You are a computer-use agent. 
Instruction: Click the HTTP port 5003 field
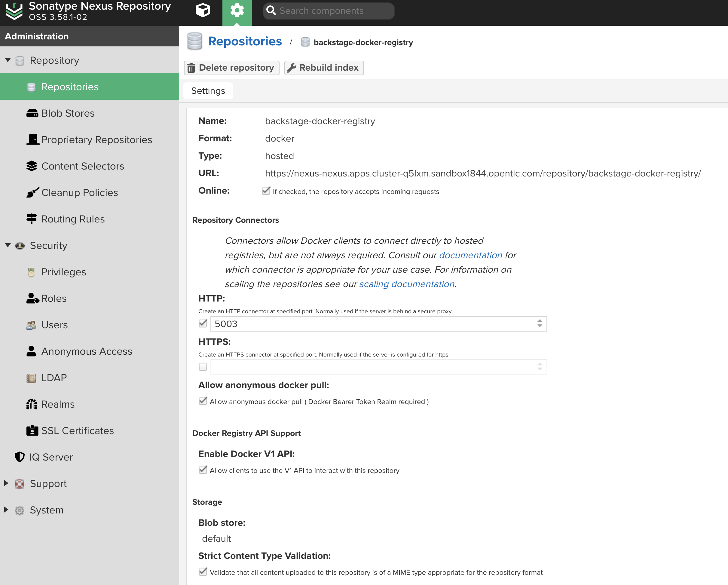point(378,323)
